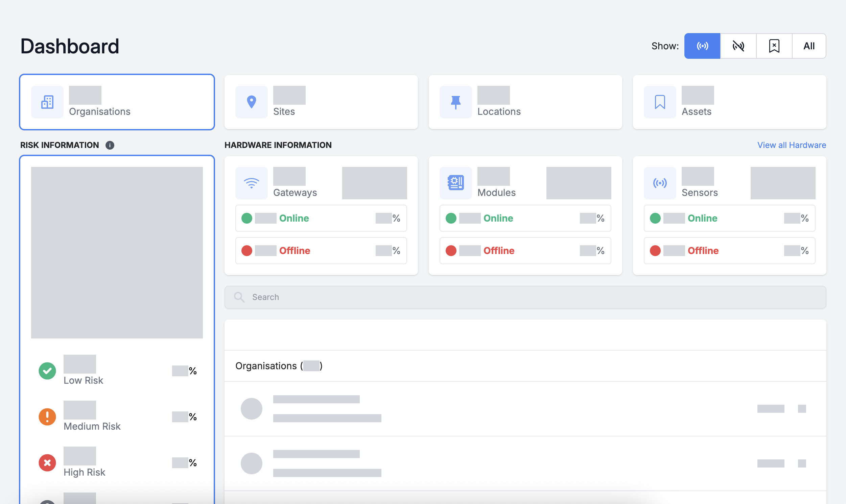Select the All show filter

tap(808, 46)
